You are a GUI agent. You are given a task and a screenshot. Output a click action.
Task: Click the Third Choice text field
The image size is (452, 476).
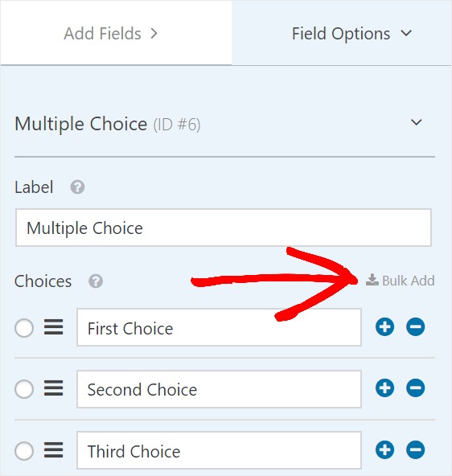(220, 450)
